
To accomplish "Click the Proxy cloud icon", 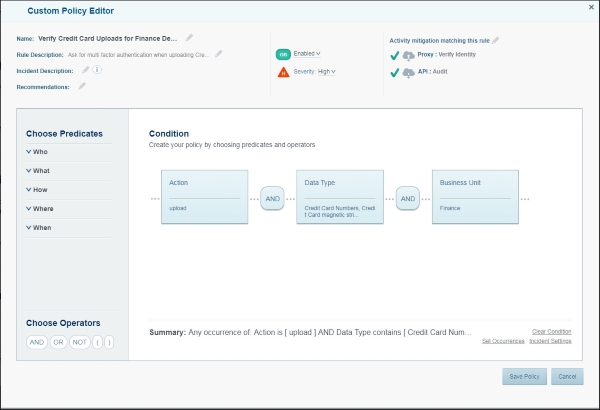I will (x=408, y=54).
